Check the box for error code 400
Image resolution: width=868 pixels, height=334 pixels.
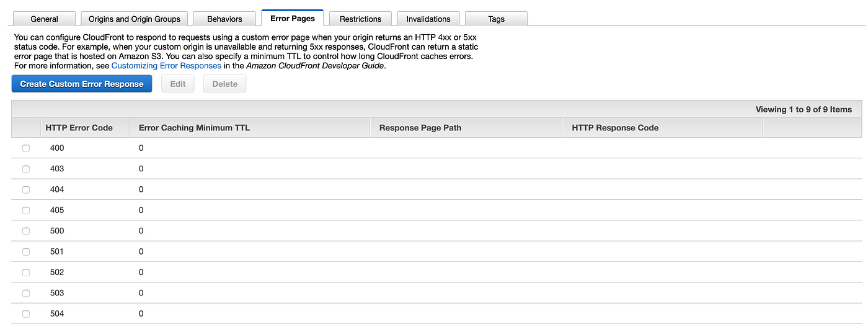(x=26, y=148)
